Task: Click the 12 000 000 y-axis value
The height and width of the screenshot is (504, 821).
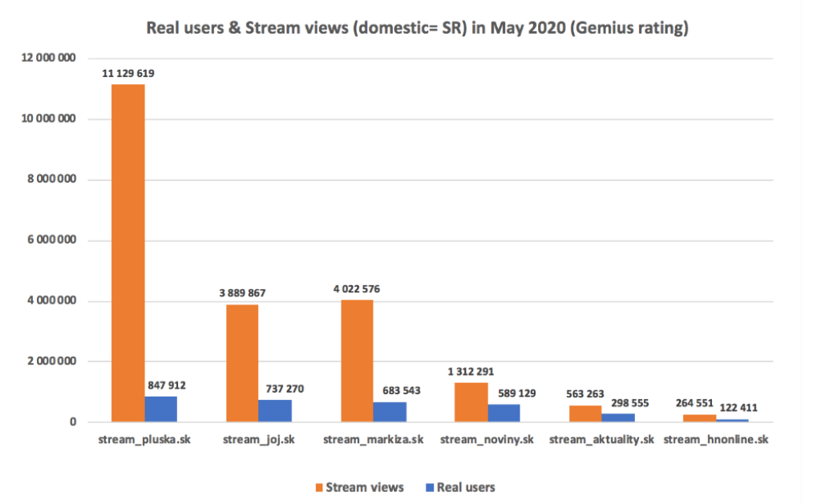Action: click(49, 58)
